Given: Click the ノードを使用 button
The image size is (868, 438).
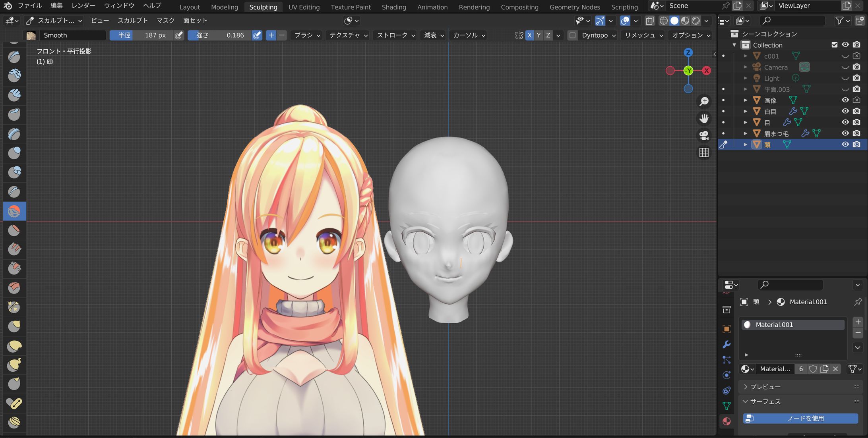Looking at the screenshot, I should coord(800,419).
